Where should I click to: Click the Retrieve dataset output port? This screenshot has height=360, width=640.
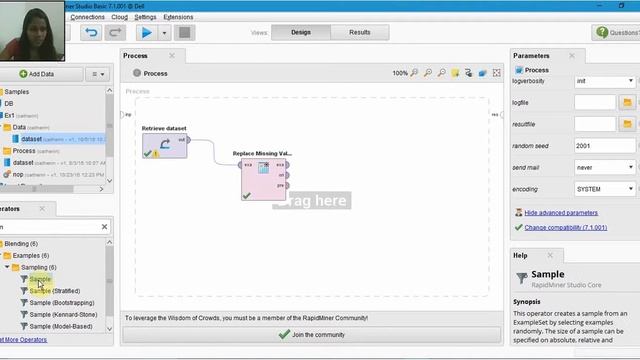tap(189, 140)
